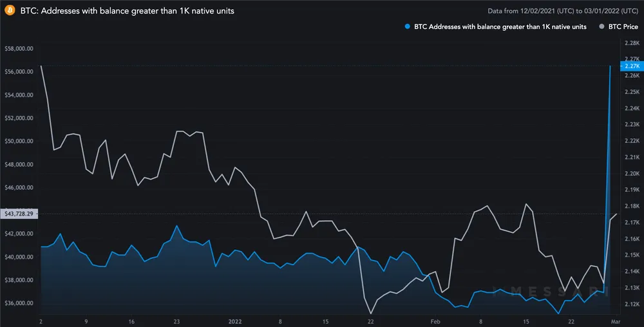Screen dimensions: 644x327
Task: Click the orange Bitcoin logo icon
Action: pyautogui.click(x=10, y=11)
